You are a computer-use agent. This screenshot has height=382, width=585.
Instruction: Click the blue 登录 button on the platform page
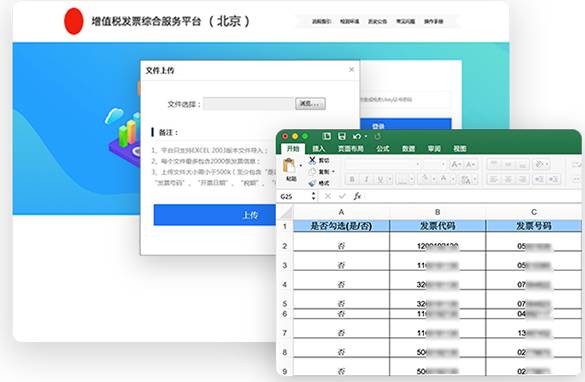tap(406, 125)
